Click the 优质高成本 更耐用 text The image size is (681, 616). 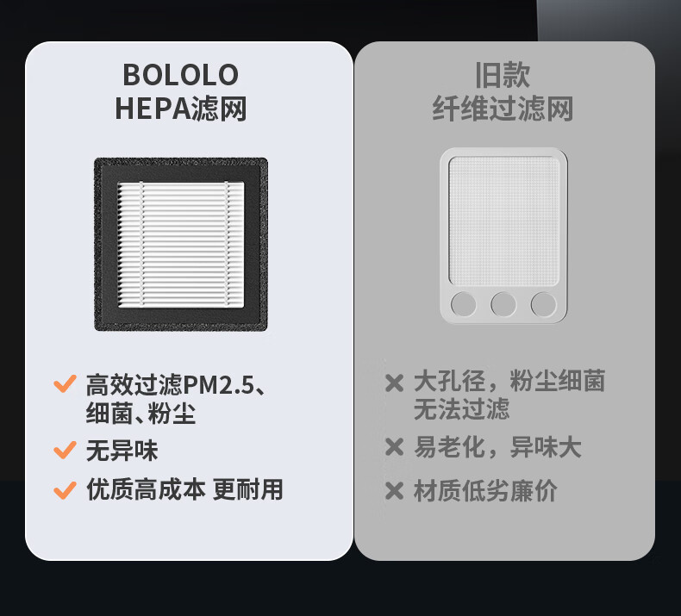point(184,489)
